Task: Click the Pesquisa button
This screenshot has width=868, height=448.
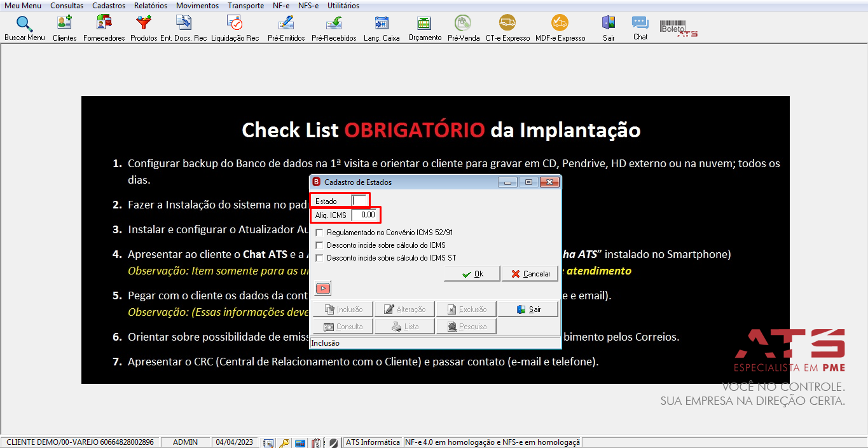Action: click(x=466, y=327)
